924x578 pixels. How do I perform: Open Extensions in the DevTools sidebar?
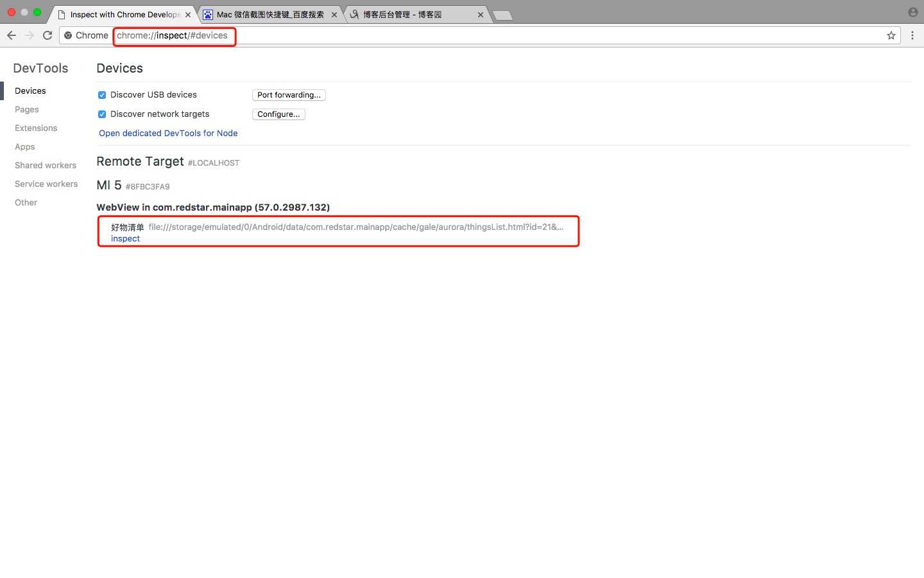(36, 128)
